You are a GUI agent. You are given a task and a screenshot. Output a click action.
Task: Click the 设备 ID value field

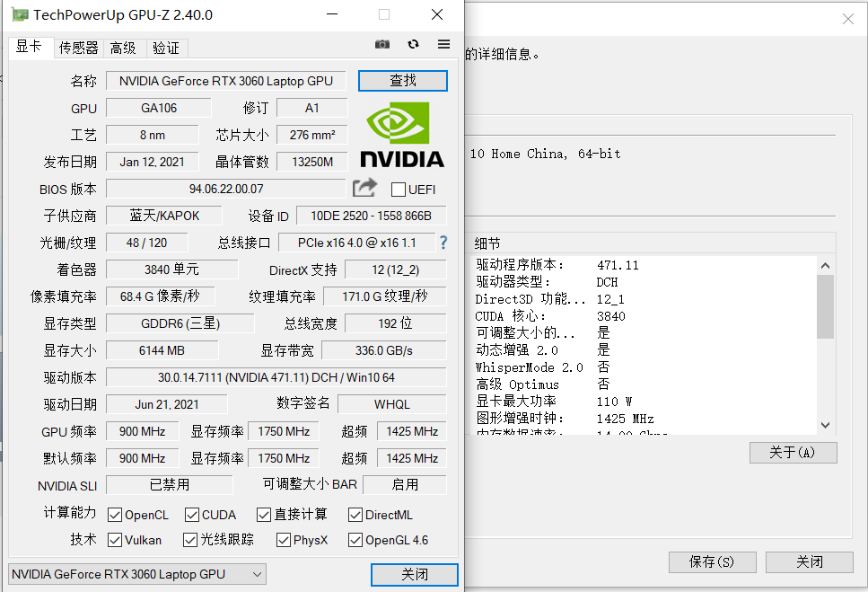click(x=371, y=216)
